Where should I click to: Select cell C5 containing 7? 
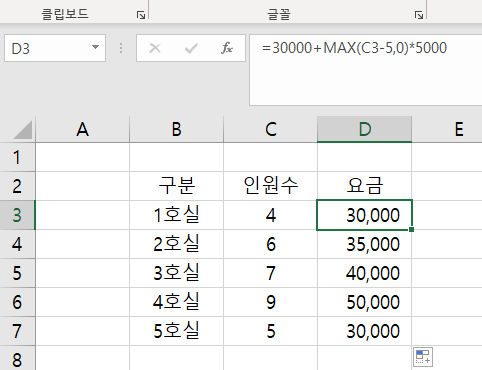[270, 273]
